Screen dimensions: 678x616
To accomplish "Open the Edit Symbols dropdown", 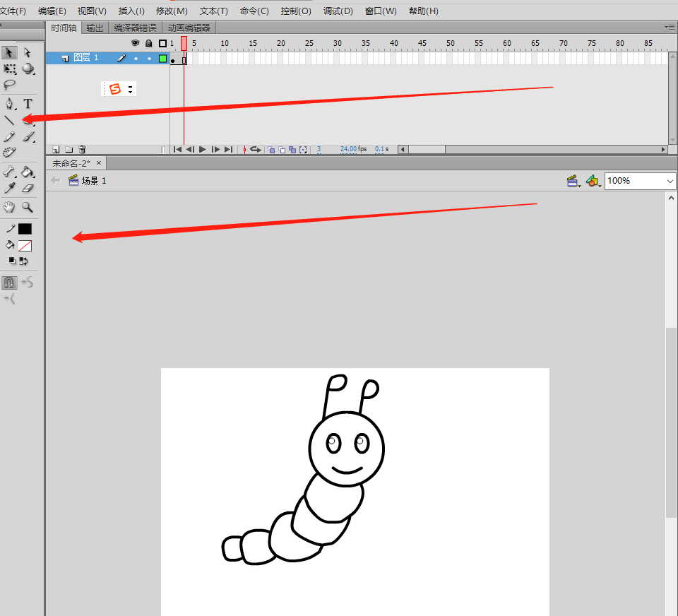I will click(593, 182).
